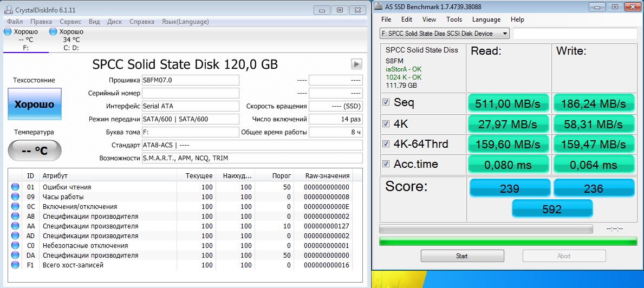Click the status orb for attribute 09
Screen dimensions: 644x288
pyautogui.click(x=16, y=197)
